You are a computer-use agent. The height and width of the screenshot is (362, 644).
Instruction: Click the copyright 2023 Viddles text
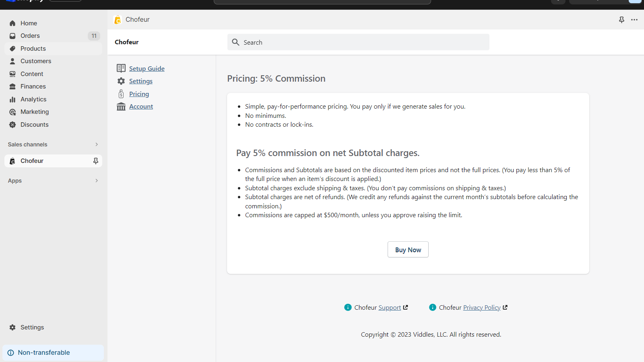[x=431, y=335]
